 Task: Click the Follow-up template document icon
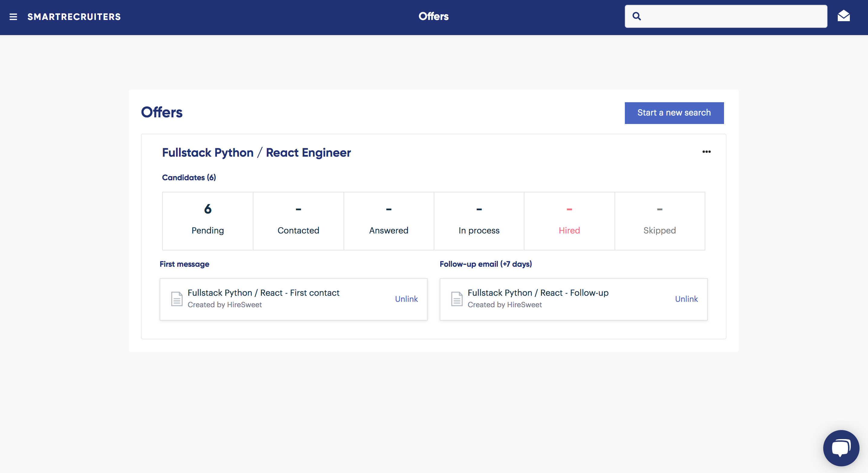[x=457, y=299]
